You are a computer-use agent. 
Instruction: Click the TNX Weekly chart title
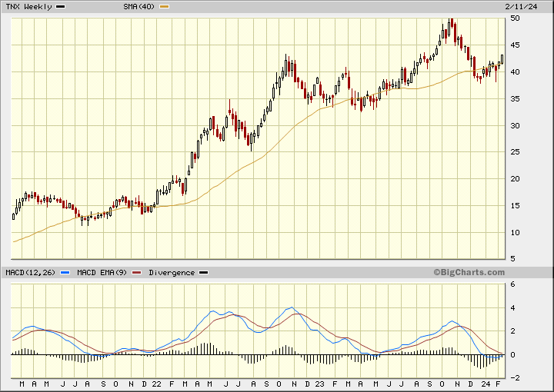28,7
